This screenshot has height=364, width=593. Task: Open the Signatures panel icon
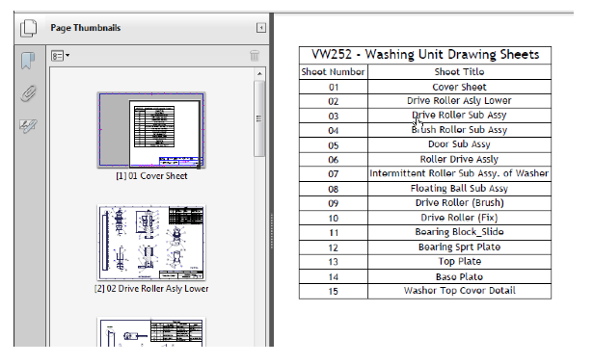(x=28, y=126)
